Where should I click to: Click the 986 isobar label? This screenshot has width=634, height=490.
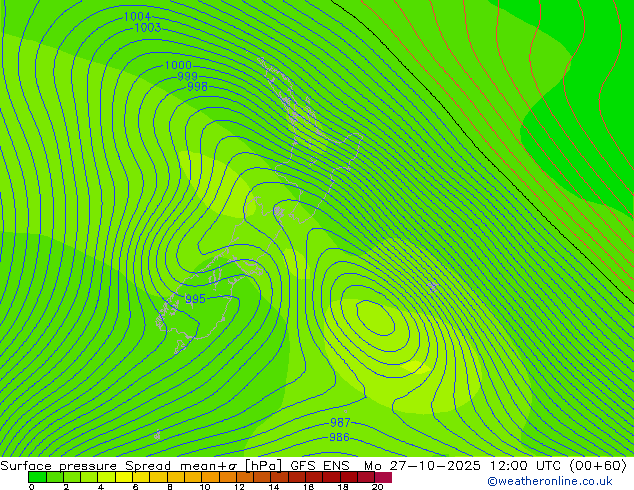coord(339,437)
